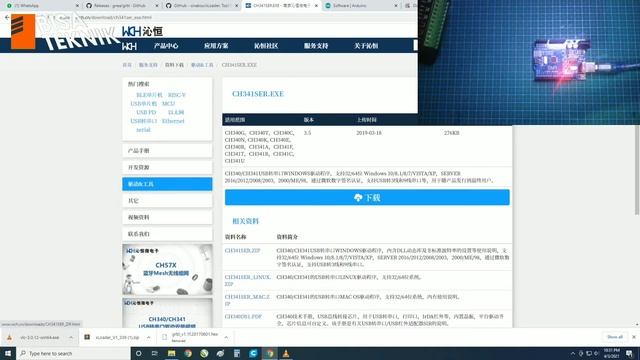Viewport: 640px width, 360px height.
Task: Click the RISC-V hot search link
Action: 177,95
